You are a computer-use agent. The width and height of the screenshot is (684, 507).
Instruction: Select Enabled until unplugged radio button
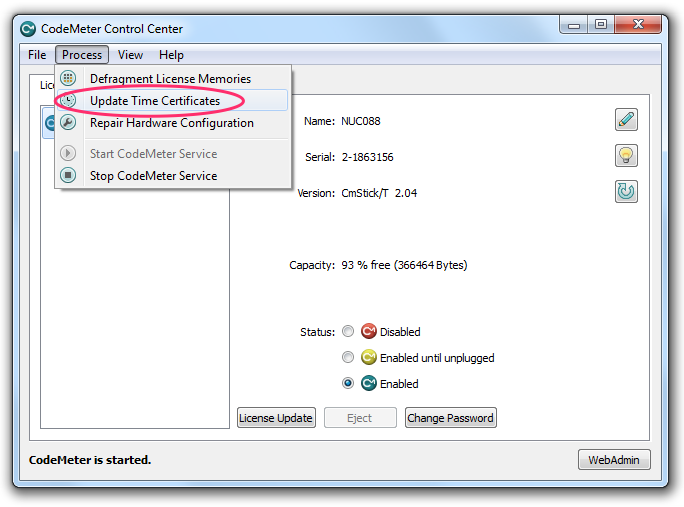point(348,357)
